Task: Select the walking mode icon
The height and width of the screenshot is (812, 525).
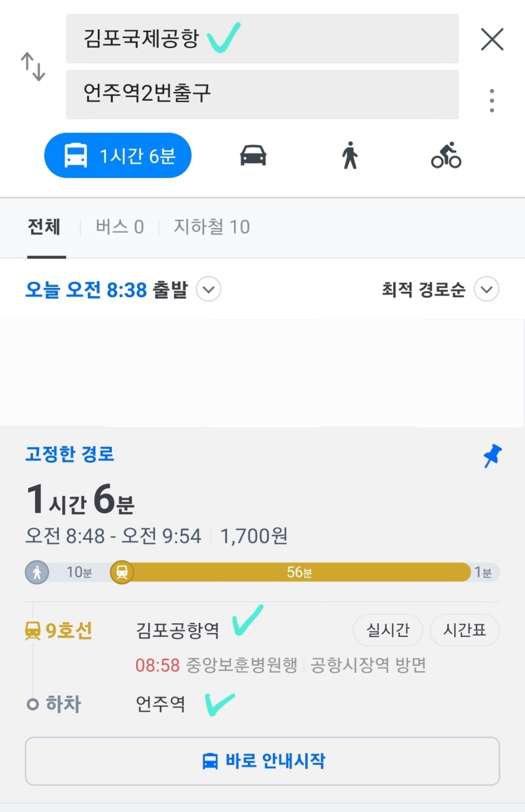Action: [x=350, y=156]
